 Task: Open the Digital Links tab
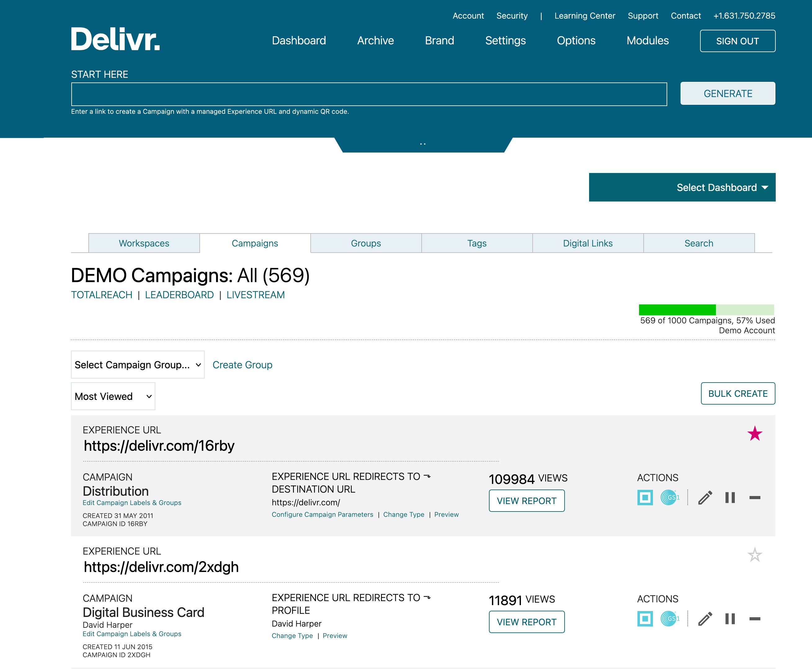click(x=587, y=243)
